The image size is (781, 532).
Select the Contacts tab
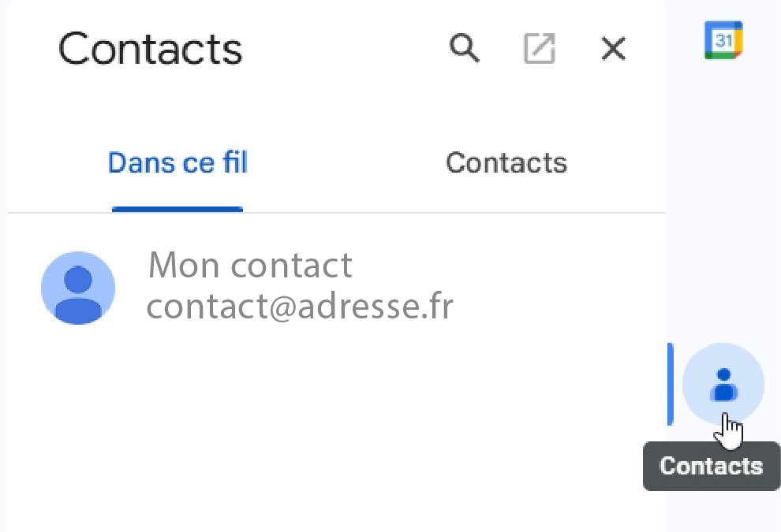coord(506,163)
